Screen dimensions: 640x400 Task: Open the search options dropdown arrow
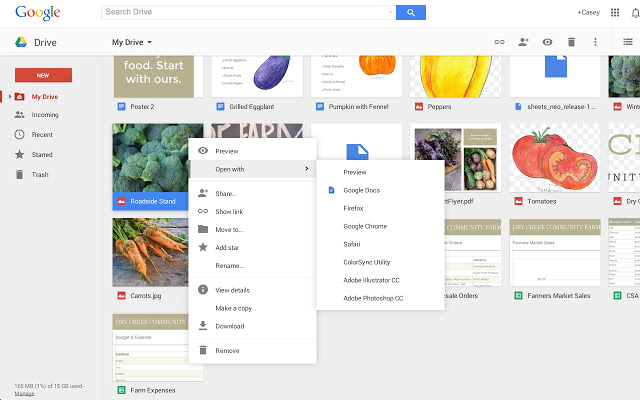[x=391, y=12]
